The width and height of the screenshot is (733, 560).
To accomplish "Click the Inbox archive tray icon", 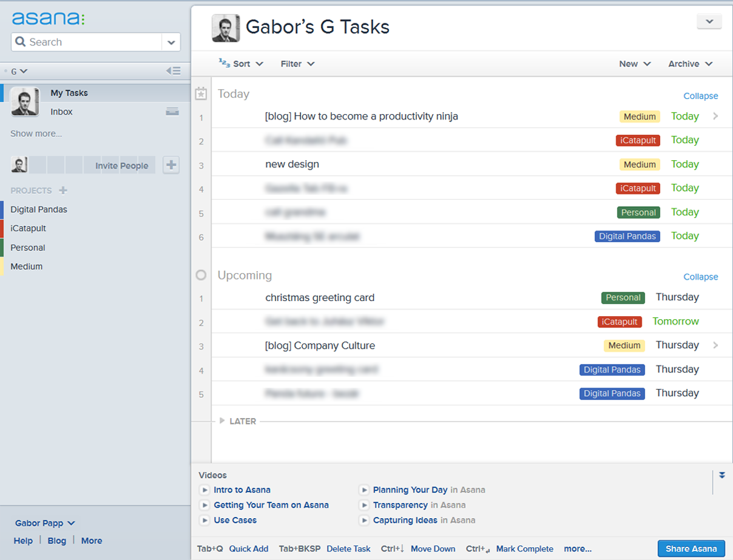I will tap(172, 112).
